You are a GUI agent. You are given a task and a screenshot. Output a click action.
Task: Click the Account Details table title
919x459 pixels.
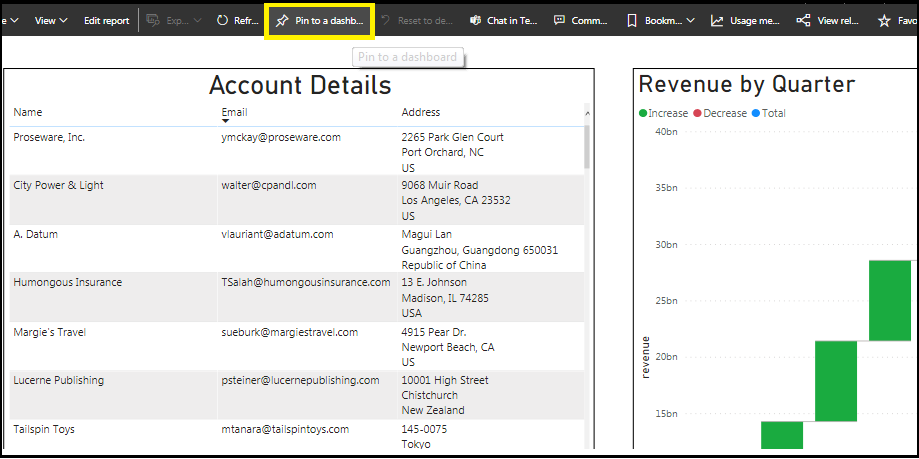tap(299, 86)
